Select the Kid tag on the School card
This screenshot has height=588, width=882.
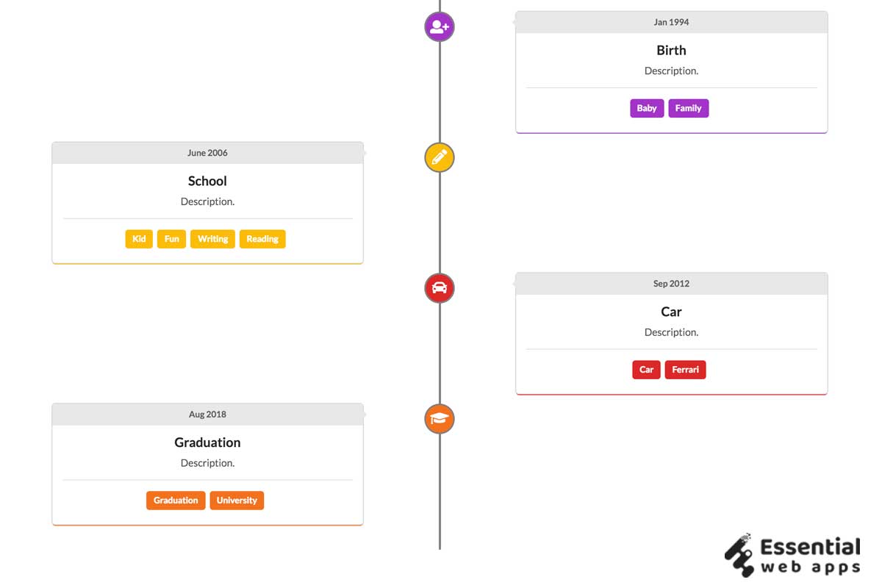tap(138, 238)
